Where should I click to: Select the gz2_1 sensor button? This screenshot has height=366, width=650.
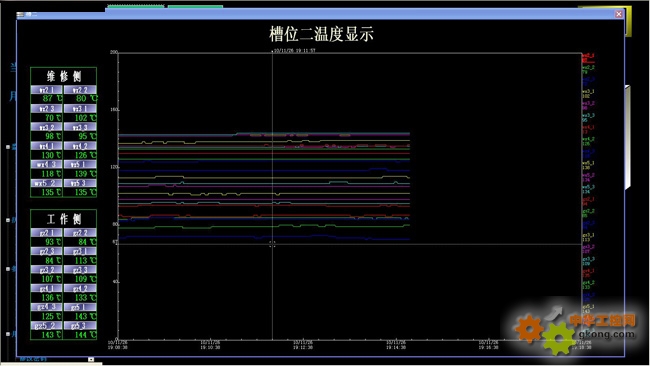[46, 233]
